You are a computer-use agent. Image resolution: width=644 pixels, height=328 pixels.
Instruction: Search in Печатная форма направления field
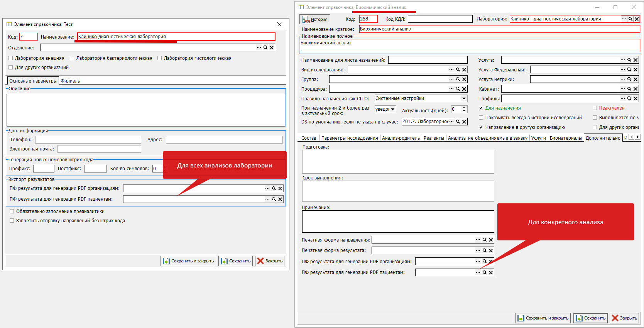click(485, 240)
